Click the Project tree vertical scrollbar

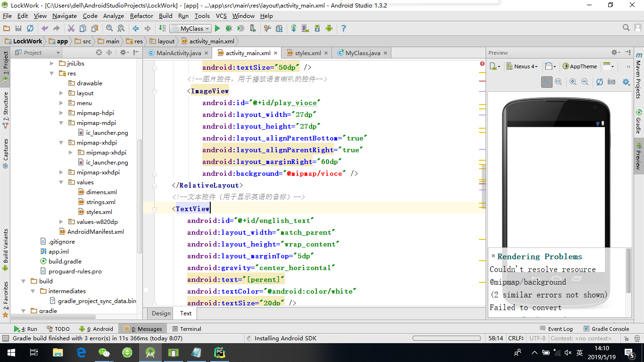pos(140,197)
